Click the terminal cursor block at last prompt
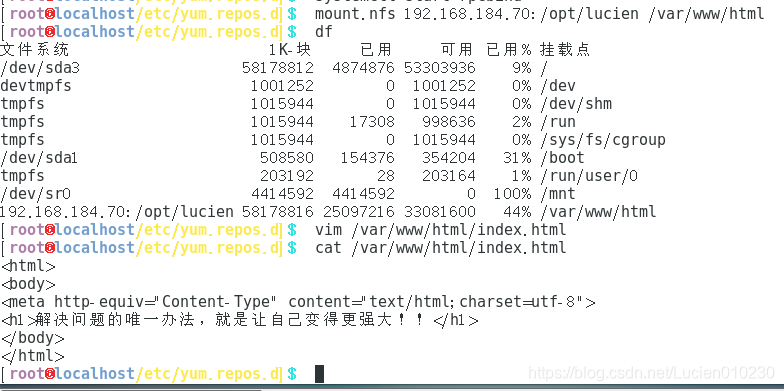 (320, 374)
